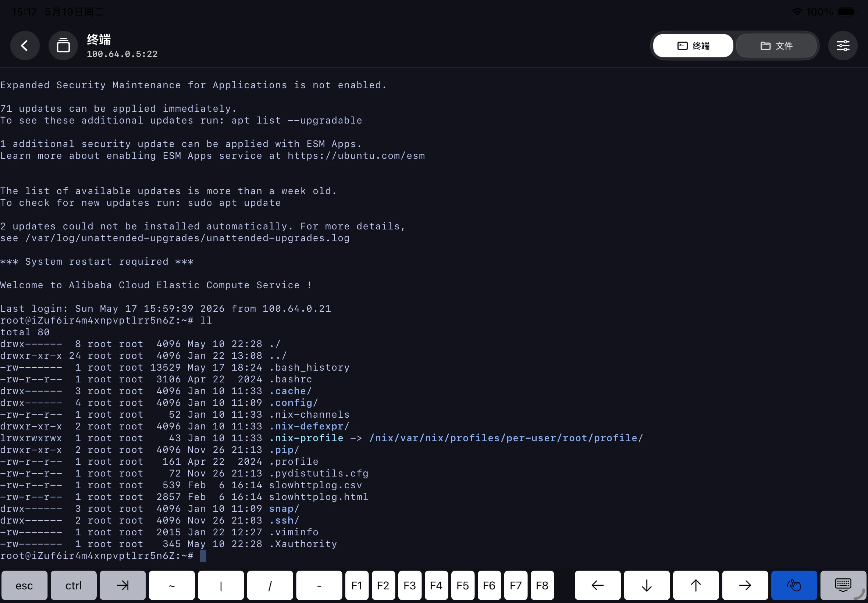Tap the terminal cursor at the prompt
The height and width of the screenshot is (603, 868).
(x=203, y=556)
